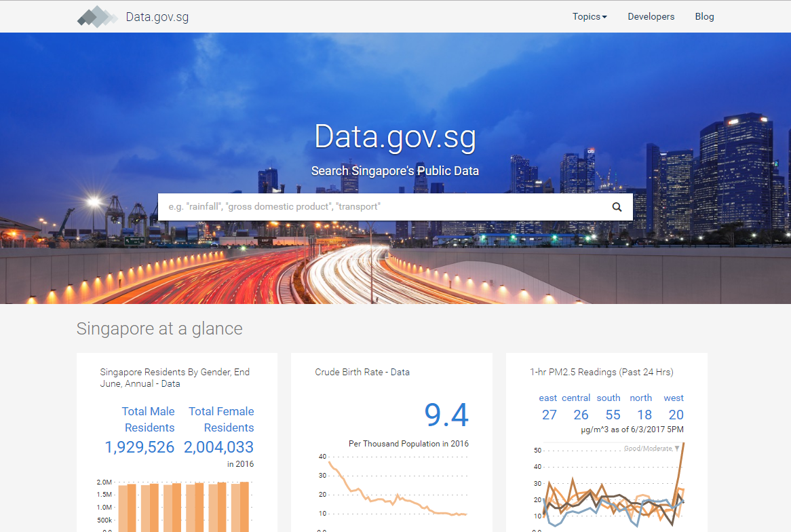Go to the Blog page
This screenshot has height=532, width=791.
point(704,16)
